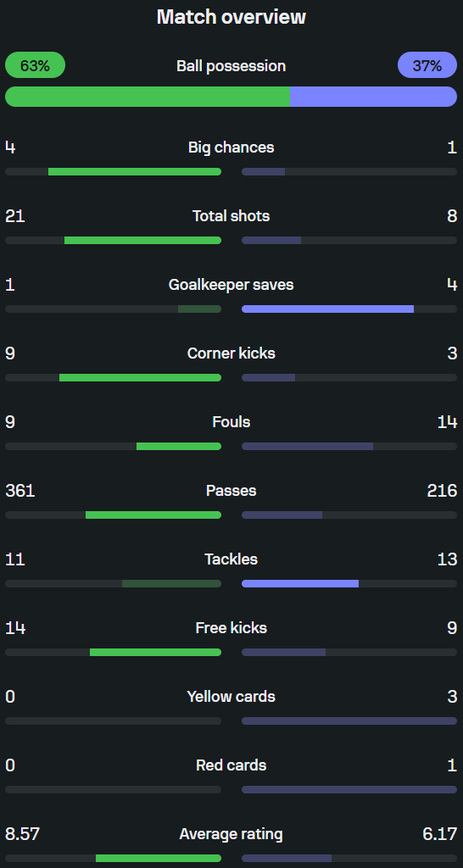This screenshot has width=463, height=868.
Task: Click the Ball possession label
Action: coord(231,66)
